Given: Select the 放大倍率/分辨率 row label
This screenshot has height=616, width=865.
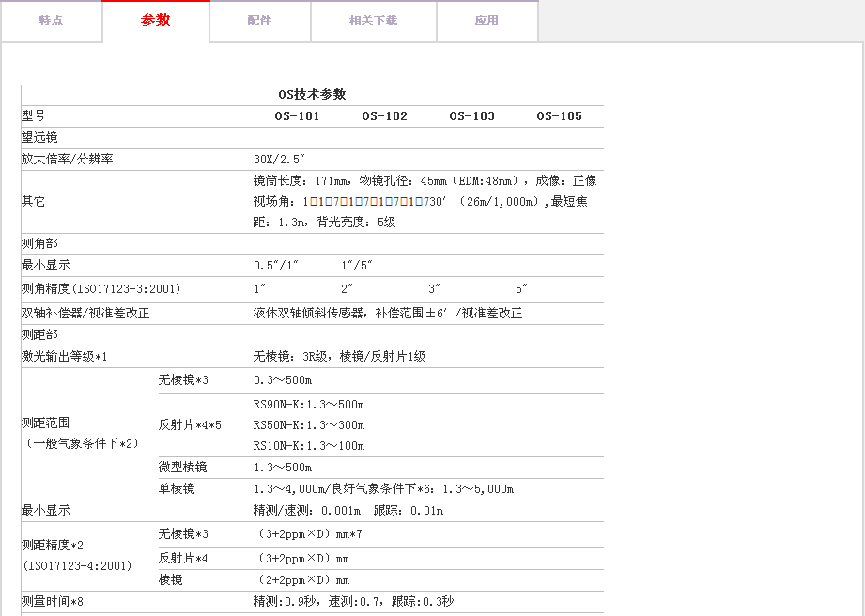Looking at the screenshot, I should (x=68, y=160).
